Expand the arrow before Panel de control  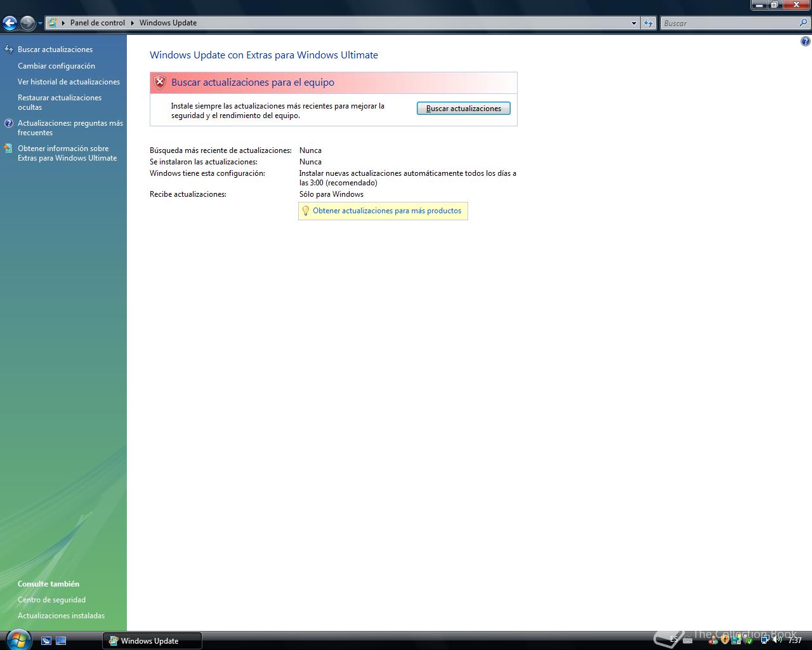click(x=63, y=23)
